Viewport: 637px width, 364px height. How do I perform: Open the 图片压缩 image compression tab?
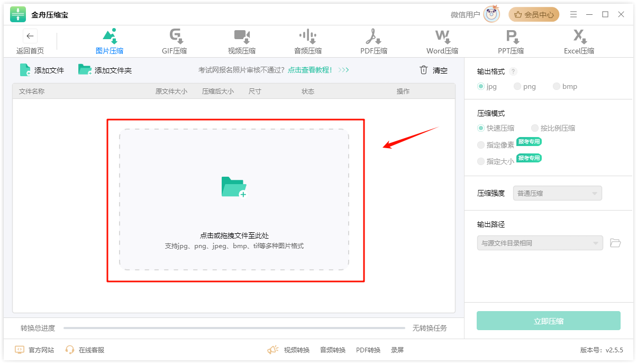point(110,42)
